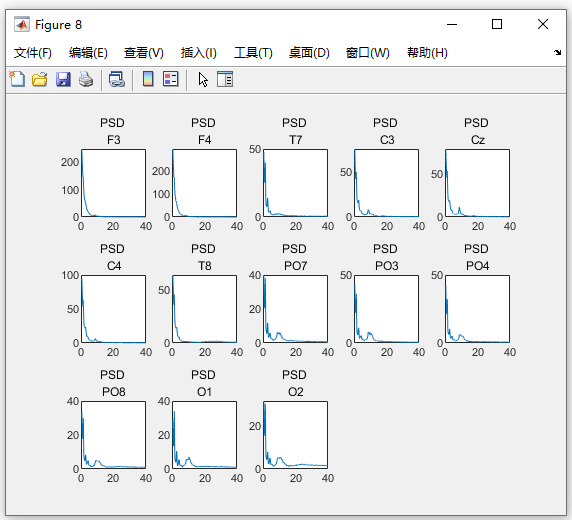Click the Link Plot toolbar icon

coord(117,79)
